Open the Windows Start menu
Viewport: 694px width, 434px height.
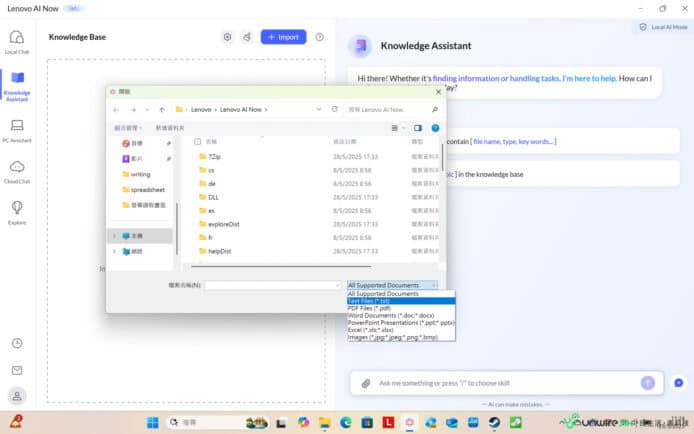click(x=153, y=422)
